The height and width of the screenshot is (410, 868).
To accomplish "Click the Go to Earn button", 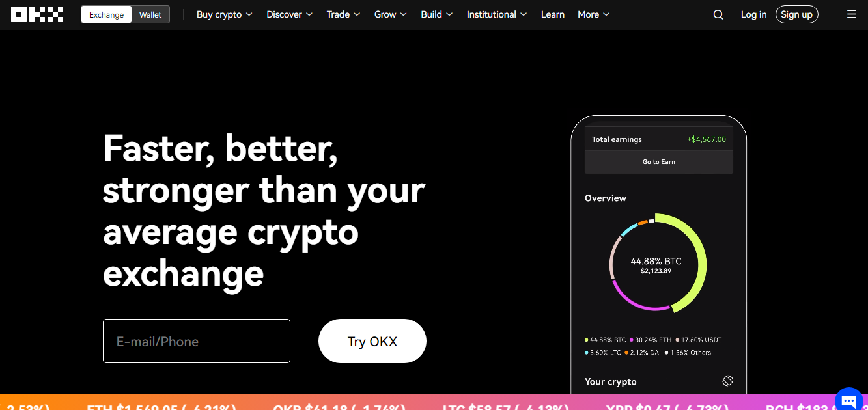I will click(x=659, y=162).
